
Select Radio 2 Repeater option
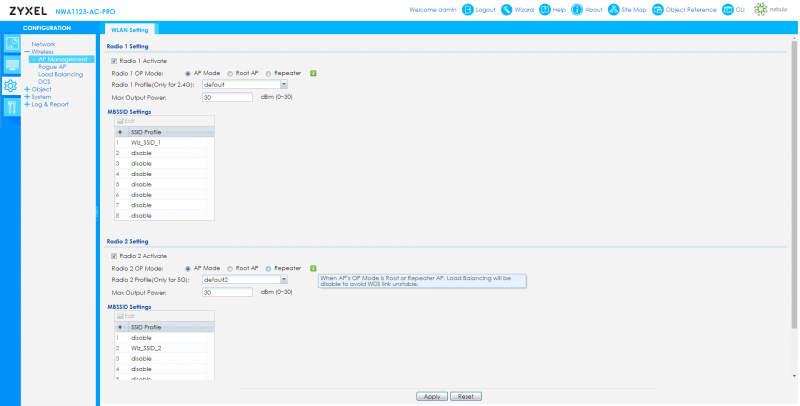[268, 269]
